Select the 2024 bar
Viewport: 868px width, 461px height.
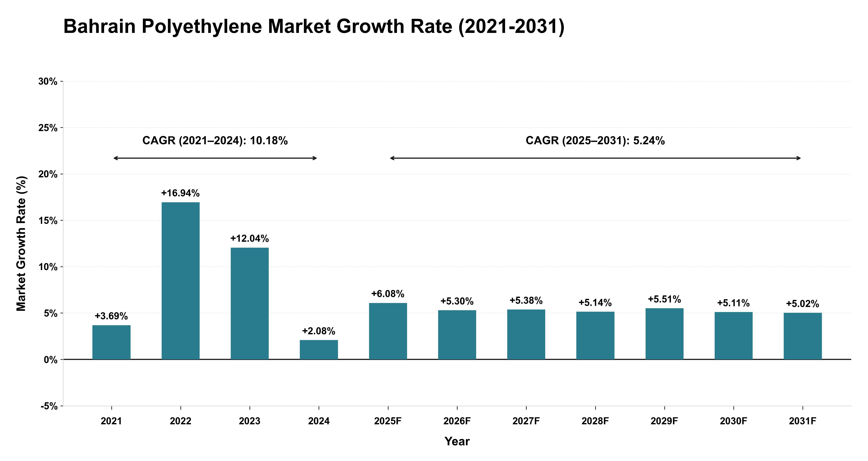pyautogui.click(x=319, y=350)
